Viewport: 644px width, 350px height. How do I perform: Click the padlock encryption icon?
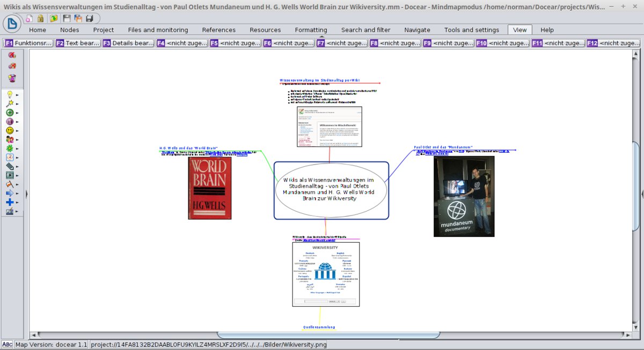click(41, 18)
